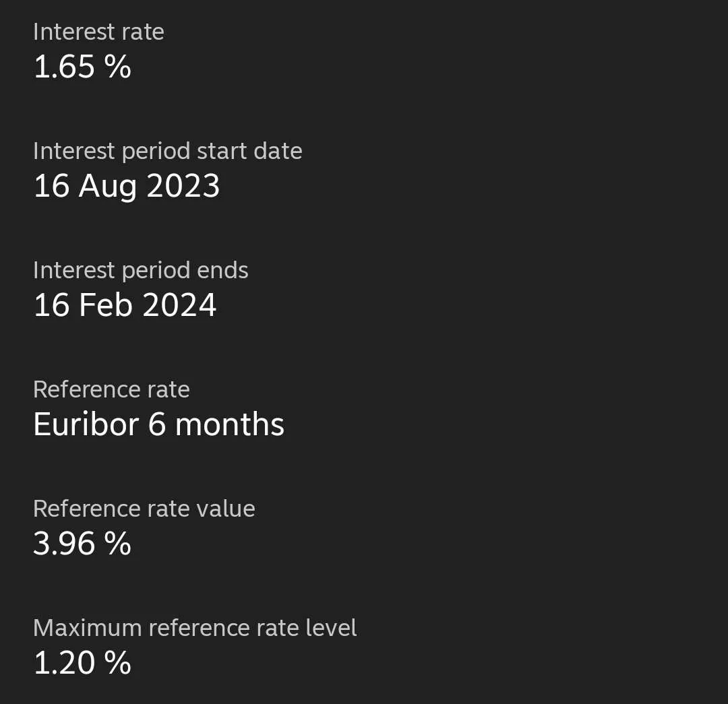Click the Interest period start date label
728x704 pixels.
point(167,152)
